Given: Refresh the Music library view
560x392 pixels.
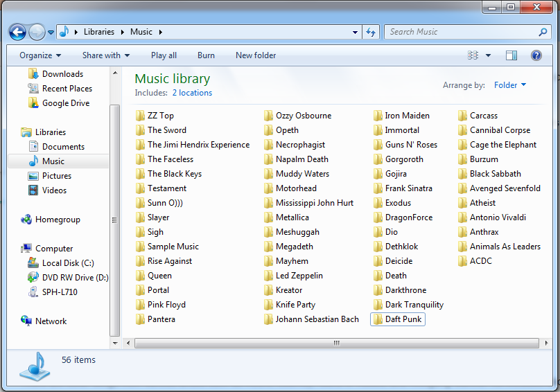Looking at the screenshot, I should coord(371,32).
